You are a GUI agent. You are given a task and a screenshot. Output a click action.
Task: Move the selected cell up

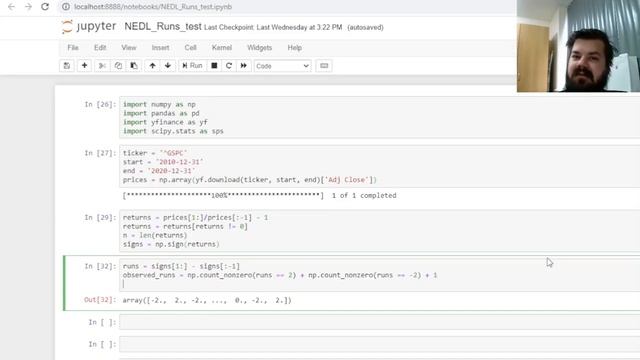(152, 66)
